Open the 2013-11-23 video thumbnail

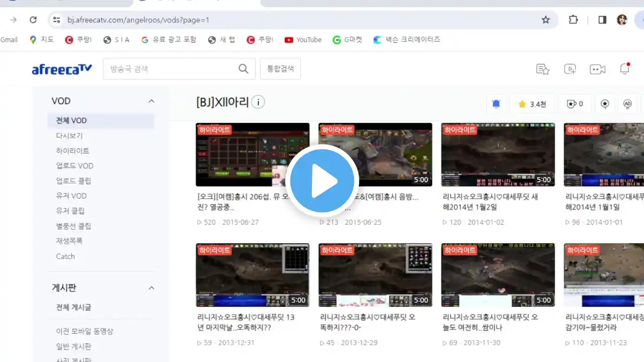[x=604, y=275]
